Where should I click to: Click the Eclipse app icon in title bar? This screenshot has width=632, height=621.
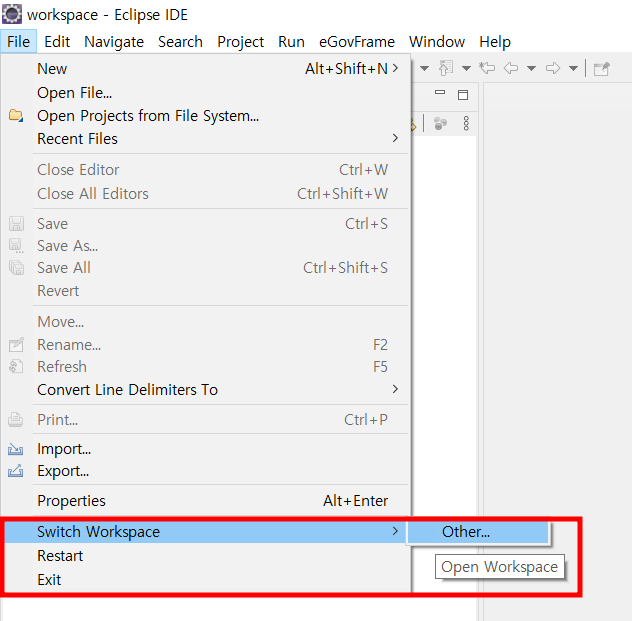12,14
